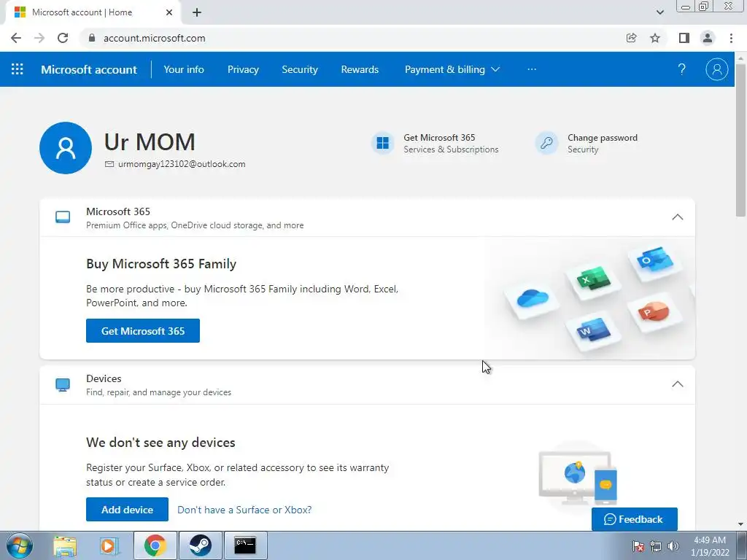Open the Windows Start orb
This screenshot has width=747, height=560.
(x=19, y=545)
